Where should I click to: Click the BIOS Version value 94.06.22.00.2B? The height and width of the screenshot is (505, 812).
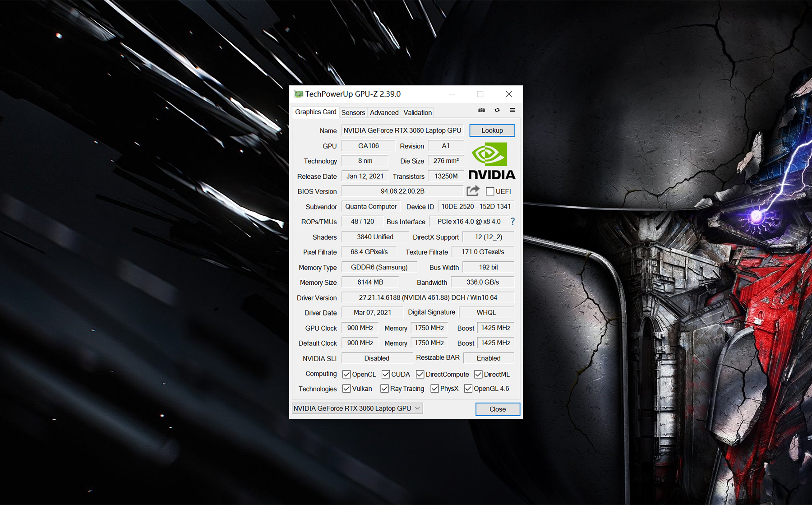[402, 191]
